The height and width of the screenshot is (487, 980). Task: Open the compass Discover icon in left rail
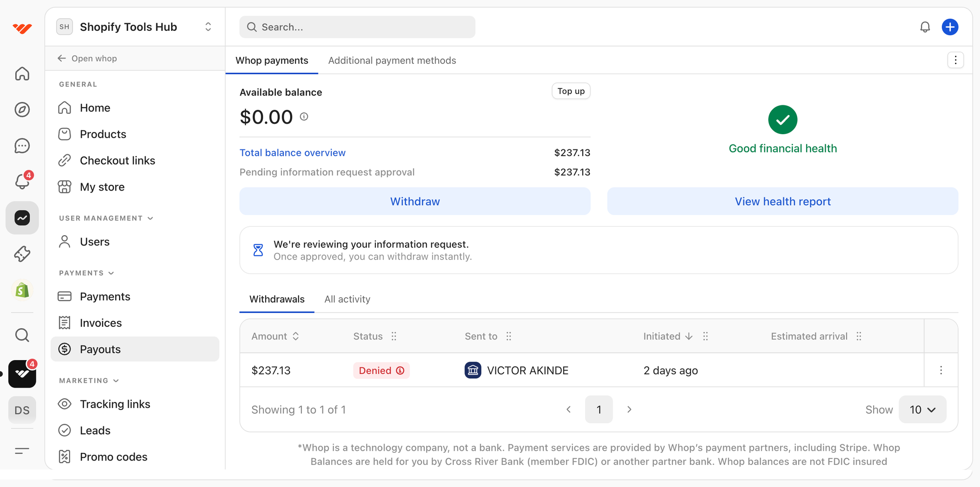[x=22, y=110]
